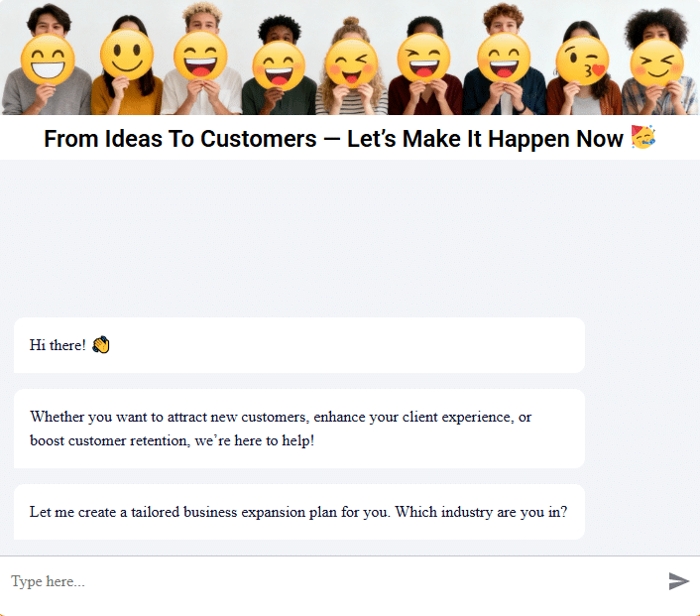Viewport: 700px width, 616px height.
Task: Click the empty chat area above messages
Action: [x=350, y=238]
